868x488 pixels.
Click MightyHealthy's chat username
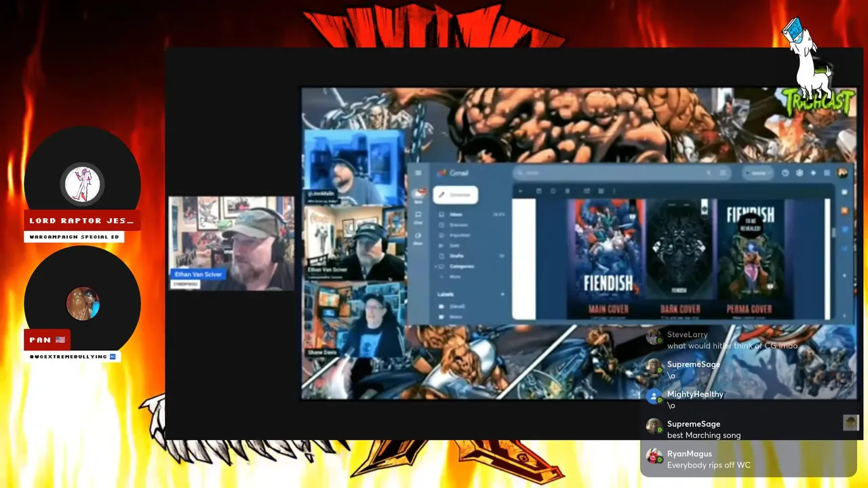pos(695,394)
